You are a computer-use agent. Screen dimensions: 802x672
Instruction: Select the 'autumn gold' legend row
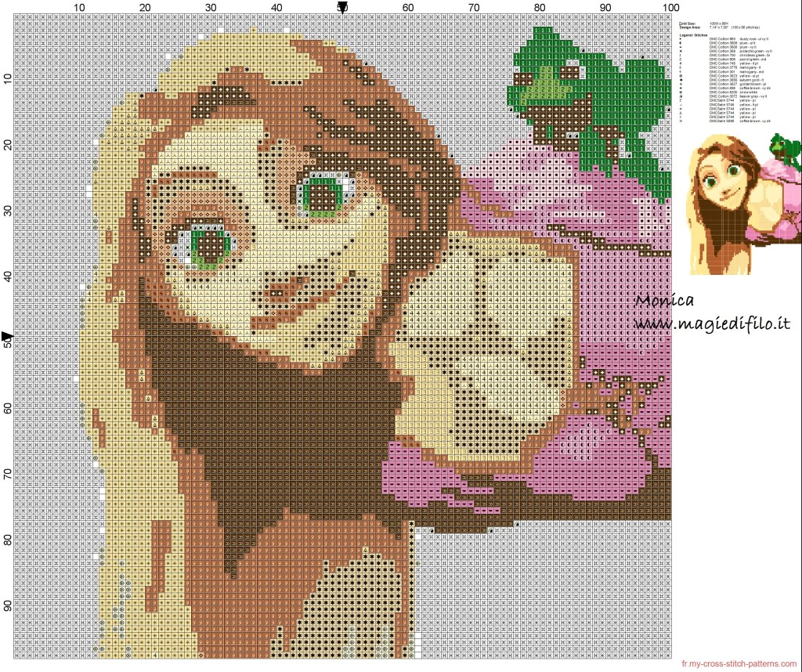pyautogui.click(x=721, y=81)
